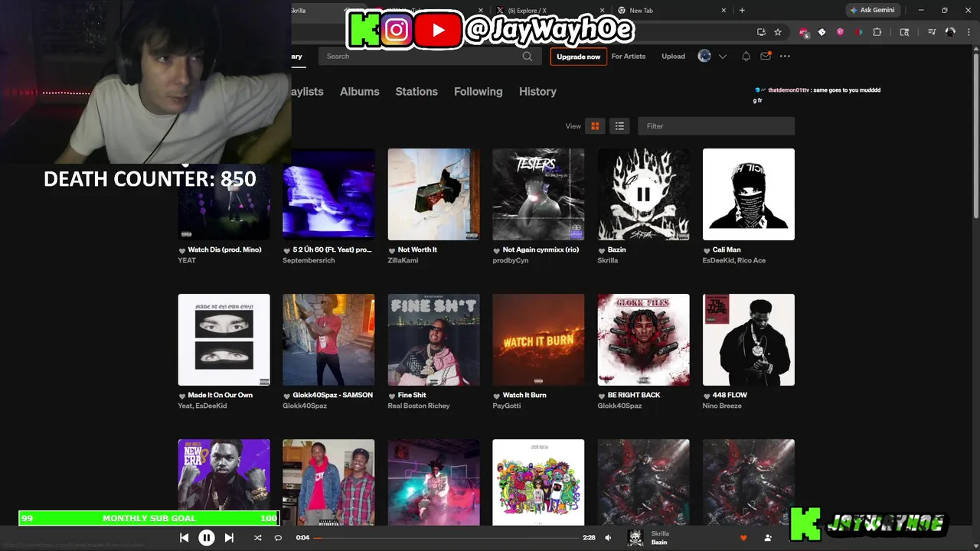Bookmark the page with the star icon
This screenshot has height=551, width=980.
pos(778,32)
